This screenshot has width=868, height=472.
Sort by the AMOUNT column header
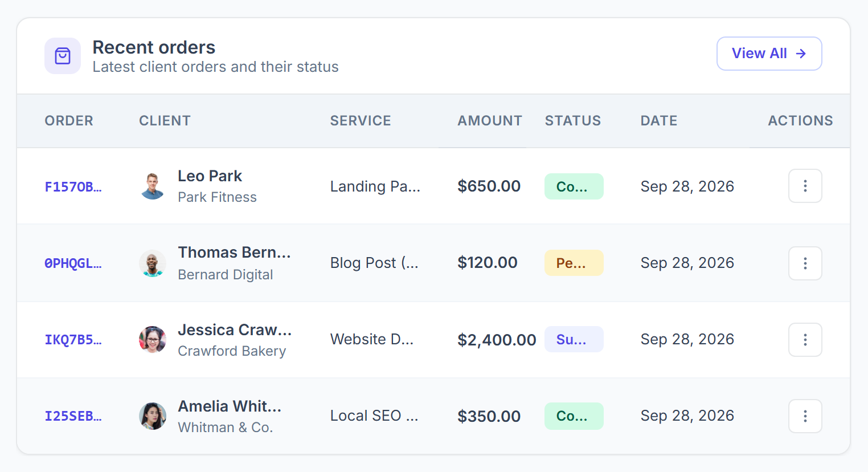click(490, 121)
